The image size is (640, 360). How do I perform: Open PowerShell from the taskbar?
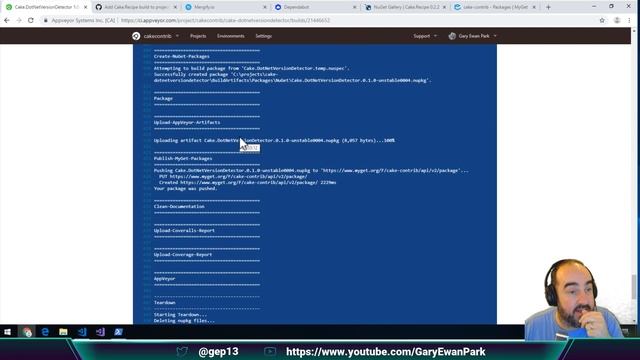(118, 332)
